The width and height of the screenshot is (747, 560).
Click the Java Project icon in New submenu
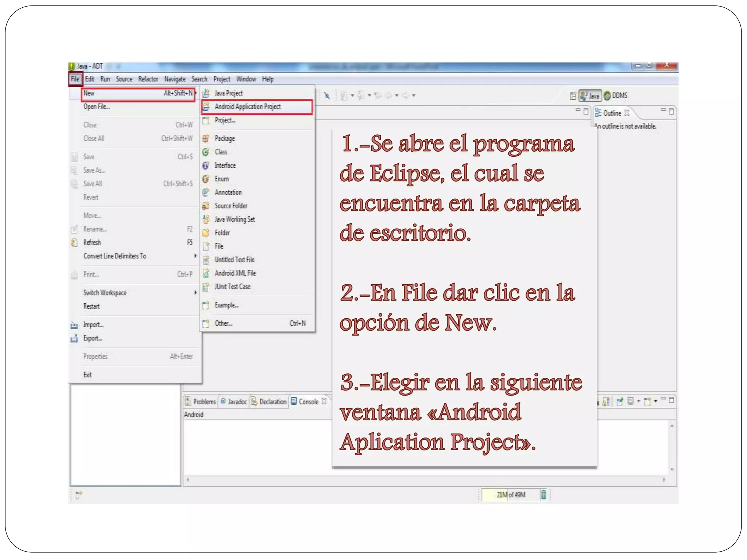click(x=206, y=93)
